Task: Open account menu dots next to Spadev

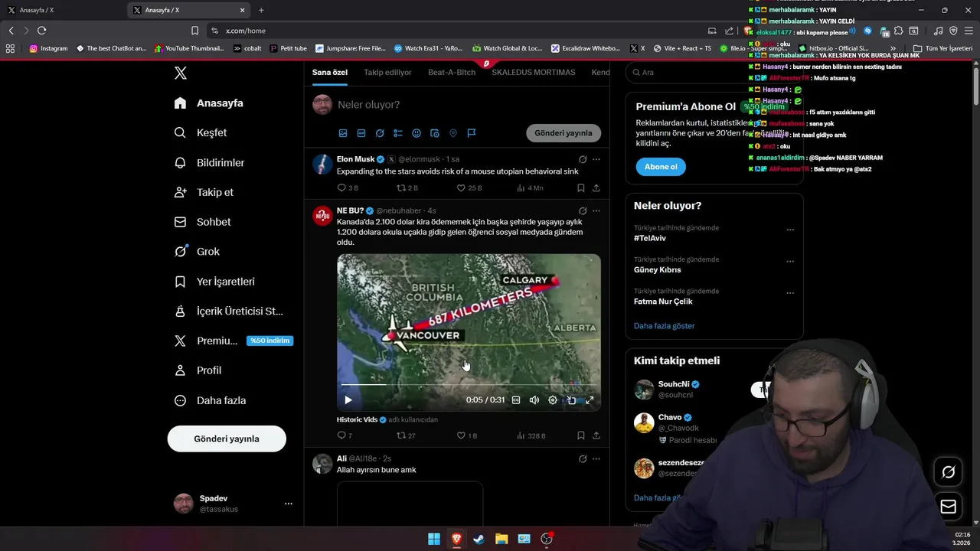Action: [289, 504]
